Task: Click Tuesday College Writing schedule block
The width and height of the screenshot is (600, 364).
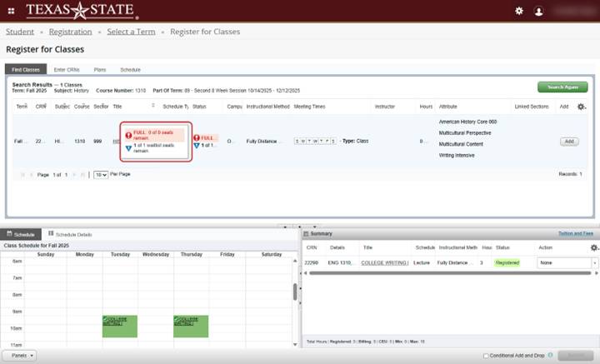Action: point(120,326)
